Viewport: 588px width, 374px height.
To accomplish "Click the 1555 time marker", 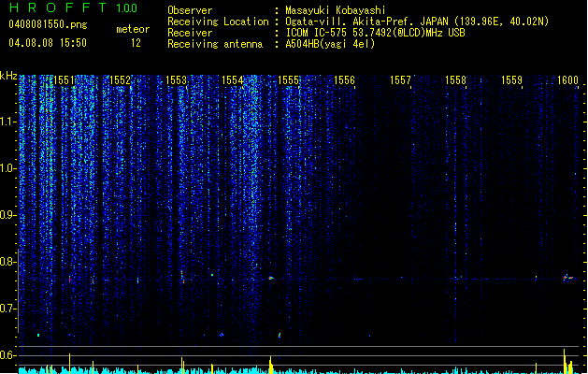I will point(288,80).
